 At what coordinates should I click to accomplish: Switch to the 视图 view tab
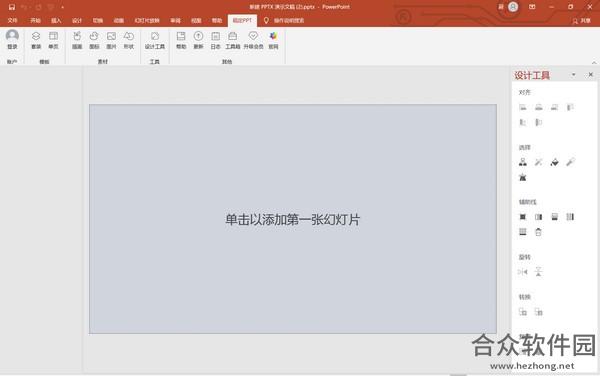pos(196,20)
